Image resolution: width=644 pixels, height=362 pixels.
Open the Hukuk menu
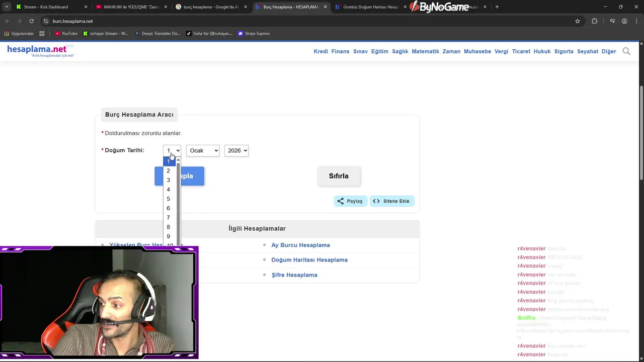pyautogui.click(x=542, y=51)
